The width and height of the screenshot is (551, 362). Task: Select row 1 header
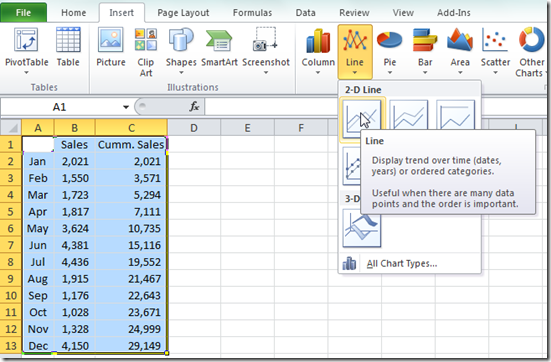11,144
